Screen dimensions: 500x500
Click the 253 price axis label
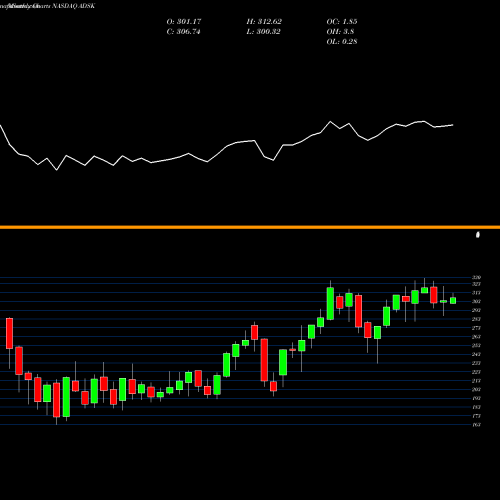[476, 345]
